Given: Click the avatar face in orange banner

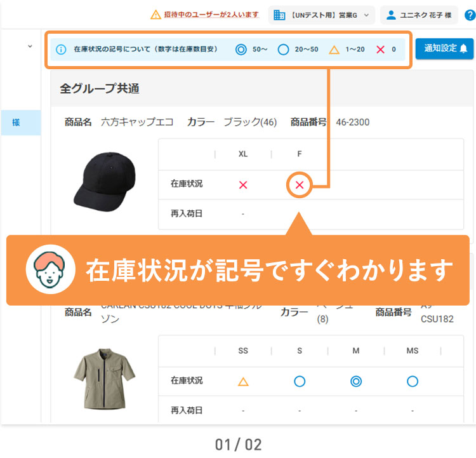Looking at the screenshot, I should [46, 270].
